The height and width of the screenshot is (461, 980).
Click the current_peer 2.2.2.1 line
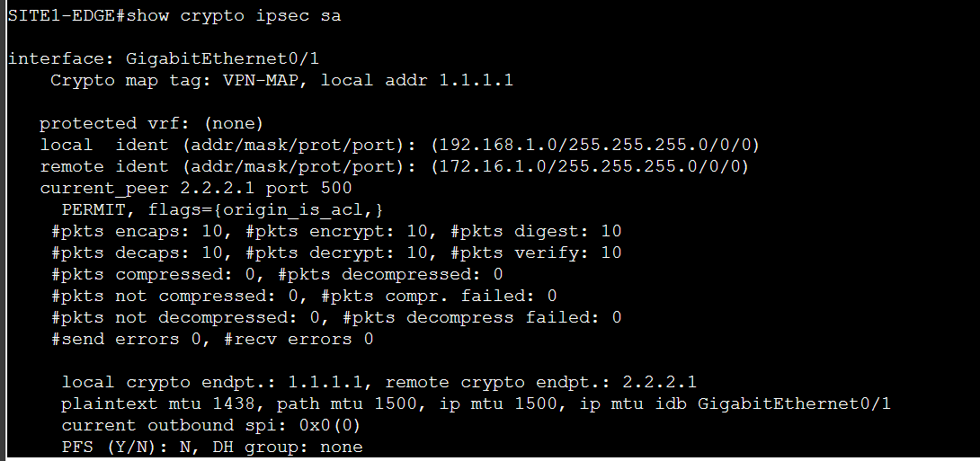click(196, 188)
